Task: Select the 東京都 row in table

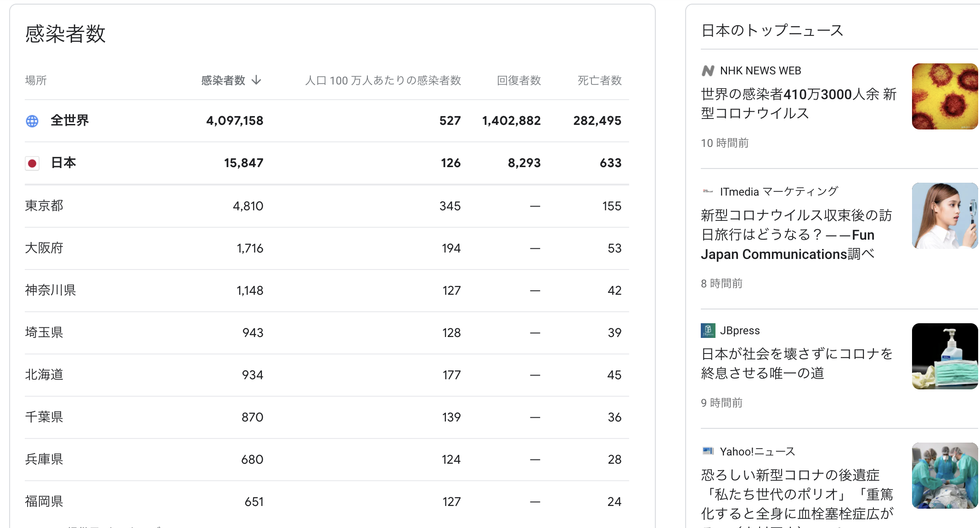Action: pyautogui.click(x=44, y=206)
